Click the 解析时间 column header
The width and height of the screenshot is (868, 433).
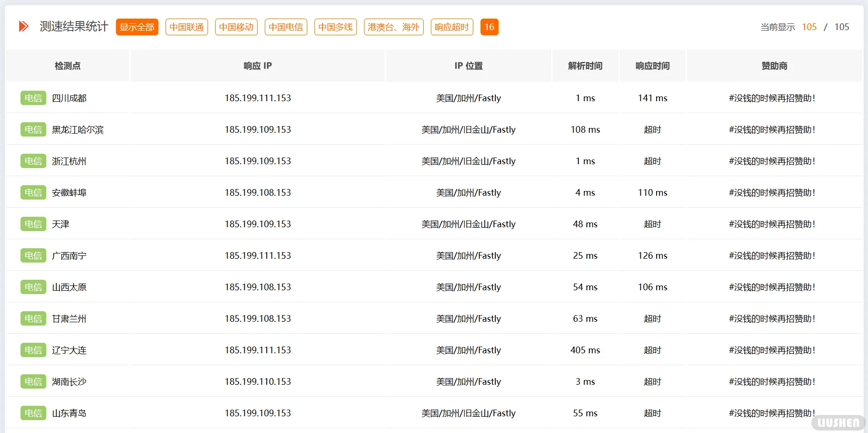585,66
